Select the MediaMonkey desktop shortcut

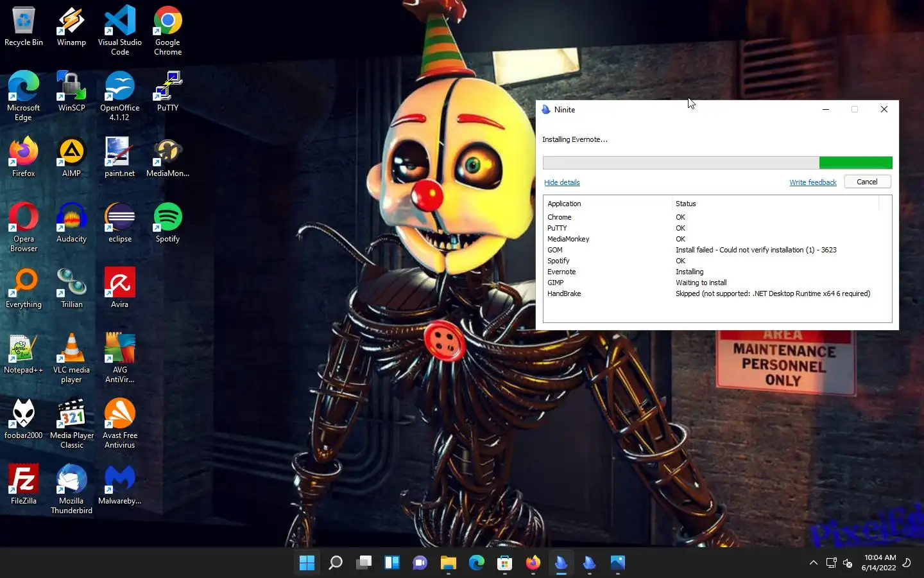tap(168, 157)
